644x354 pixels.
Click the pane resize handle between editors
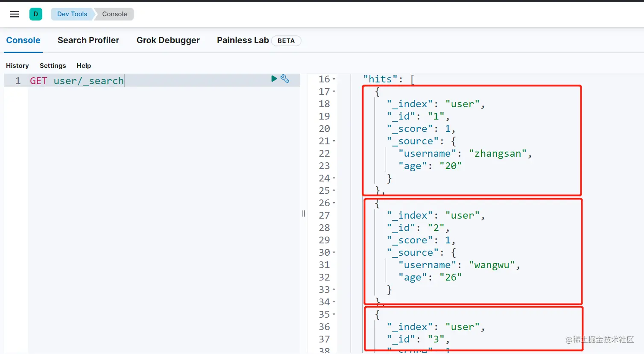tap(304, 214)
